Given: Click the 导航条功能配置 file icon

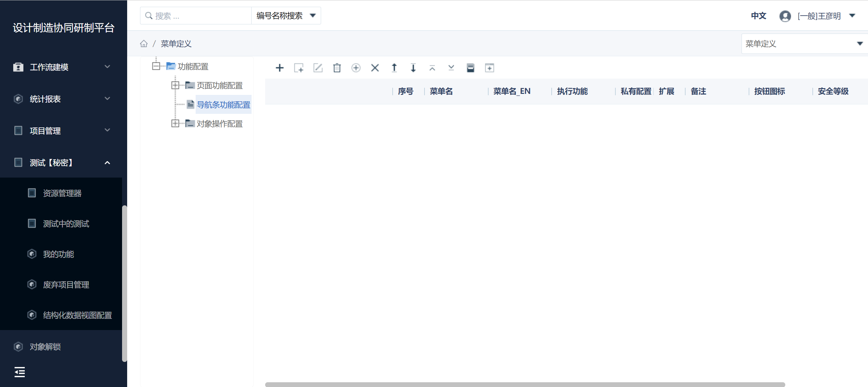Looking at the screenshot, I should point(190,104).
